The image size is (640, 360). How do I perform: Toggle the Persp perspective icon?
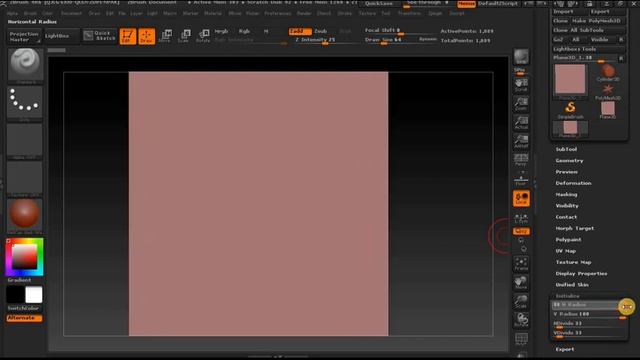point(521,160)
